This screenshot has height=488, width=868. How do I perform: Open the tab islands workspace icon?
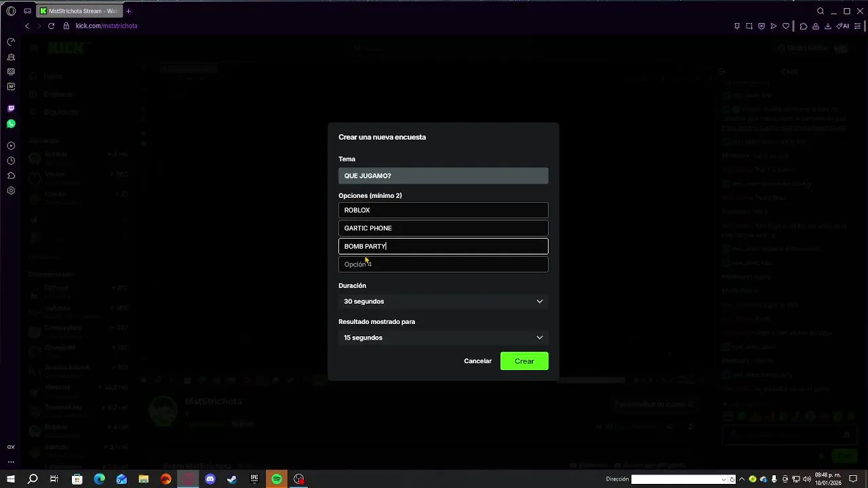pos(27,11)
